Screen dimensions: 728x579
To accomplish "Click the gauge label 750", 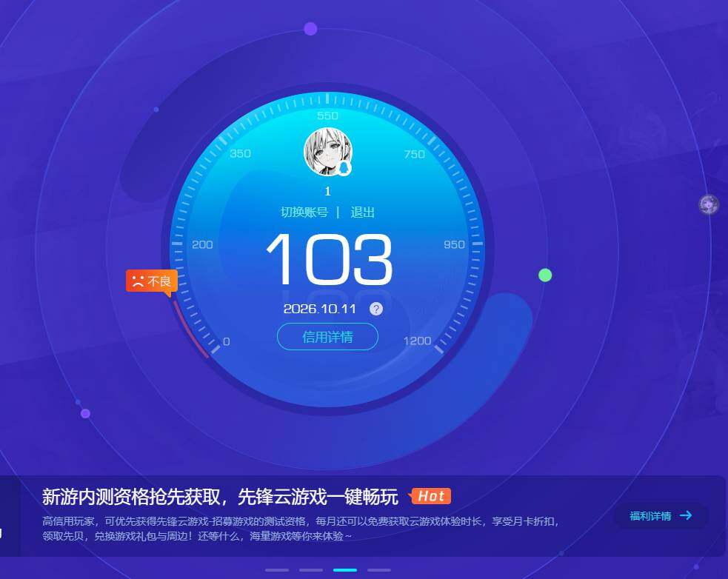I will [x=414, y=154].
